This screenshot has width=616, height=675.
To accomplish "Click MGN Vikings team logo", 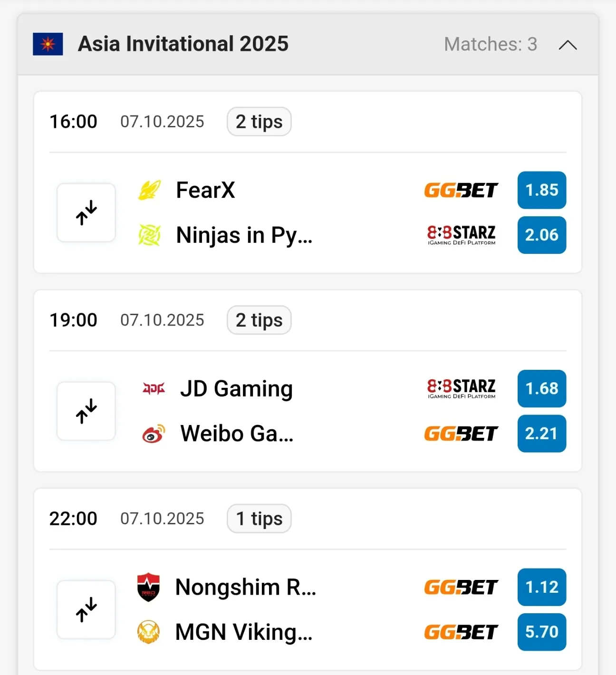I will coord(148,632).
